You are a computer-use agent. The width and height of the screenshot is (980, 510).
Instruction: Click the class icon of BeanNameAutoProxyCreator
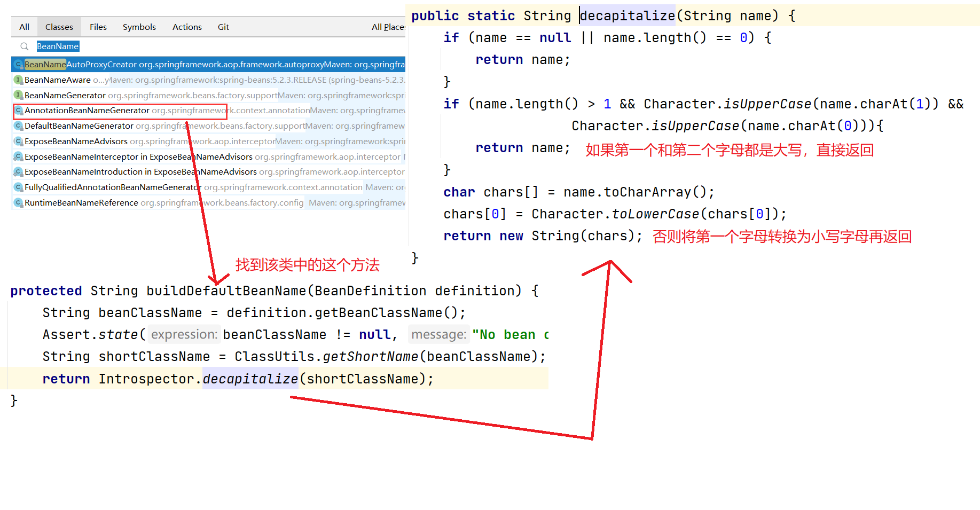click(18, 64)
